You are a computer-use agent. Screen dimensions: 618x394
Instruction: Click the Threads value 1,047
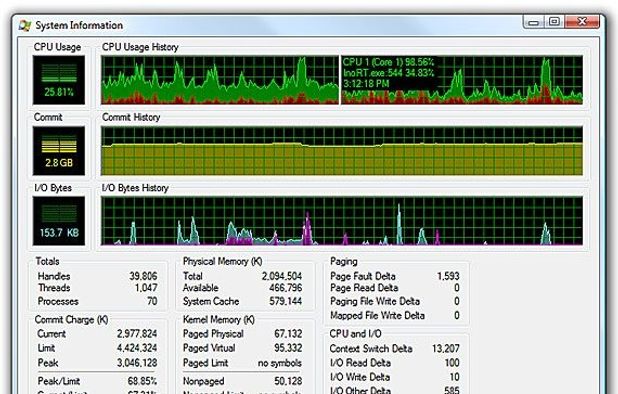[146, 288]
